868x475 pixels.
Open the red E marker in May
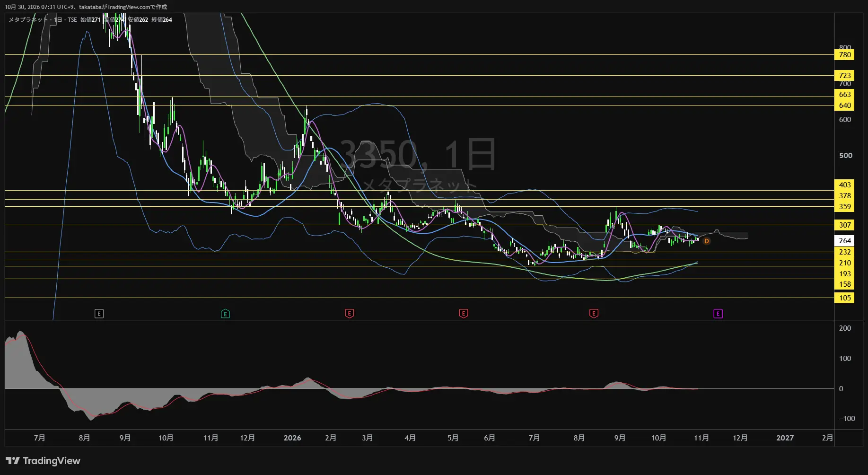coord(464,314)
